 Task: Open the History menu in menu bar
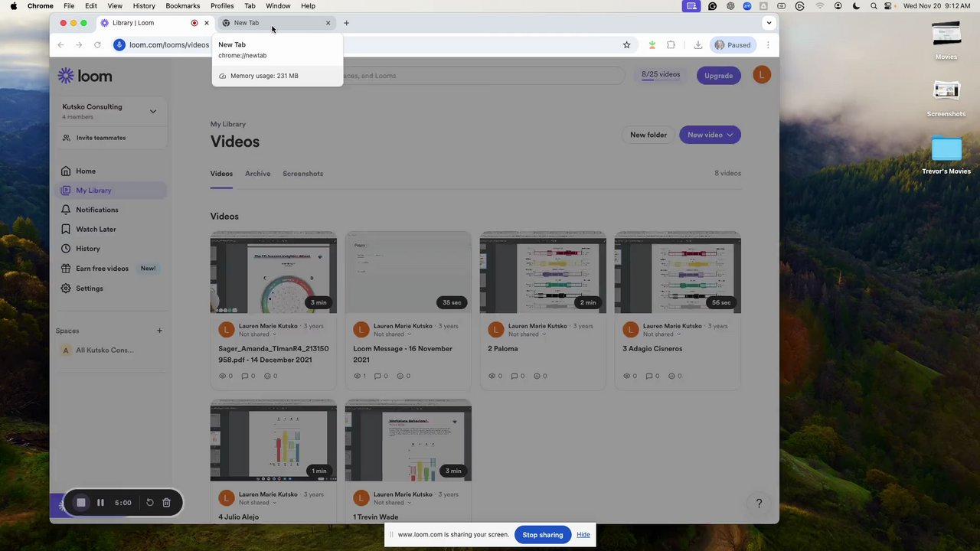(x=144, y=5)
